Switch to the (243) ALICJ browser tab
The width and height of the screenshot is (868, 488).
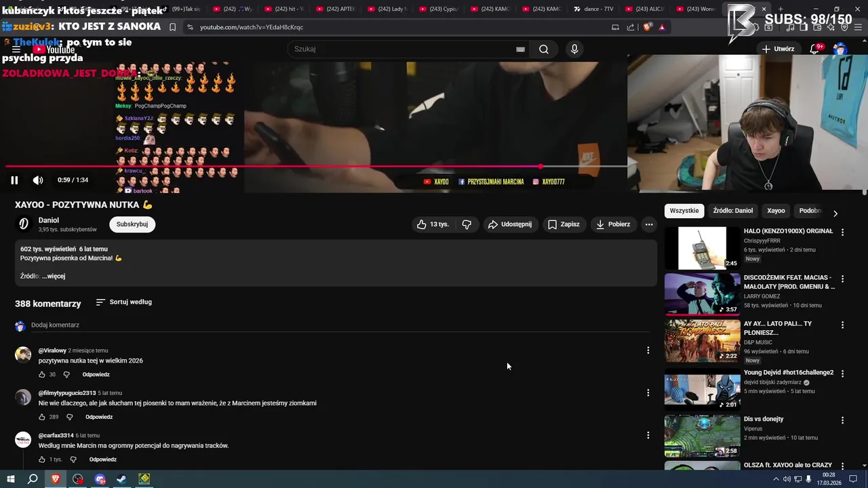tap(646, 9)
